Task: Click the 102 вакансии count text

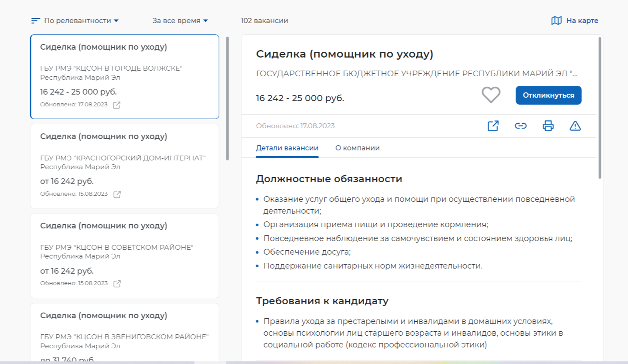Action: tap(264, 20)
